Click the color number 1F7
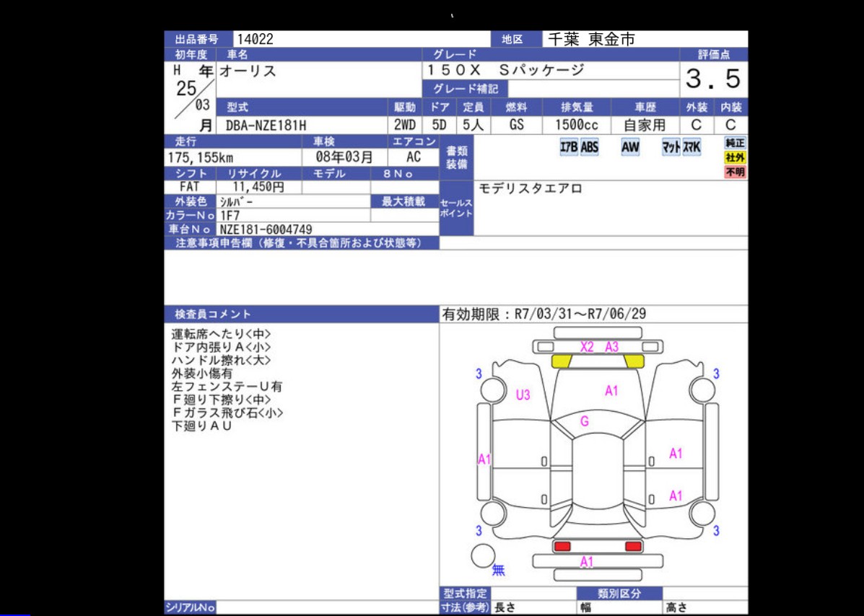Viewport: 864px width, 616px height. (x=230, y=216)
